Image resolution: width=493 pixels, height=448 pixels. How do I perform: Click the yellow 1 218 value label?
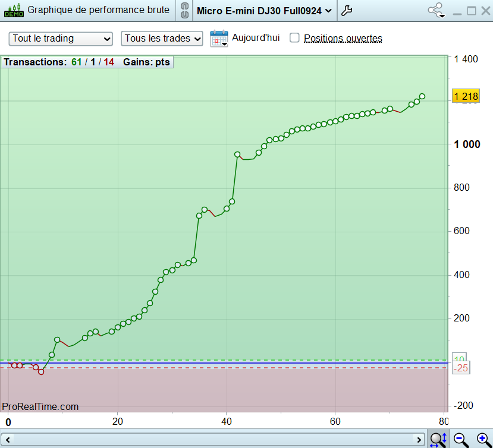pos(466,96)
